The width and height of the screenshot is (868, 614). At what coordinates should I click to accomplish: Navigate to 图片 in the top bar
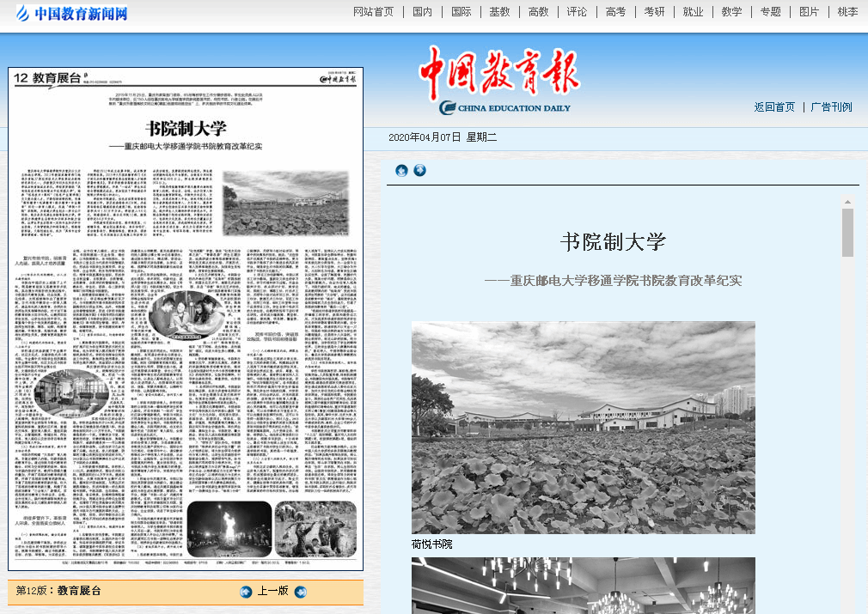coord(809,12)
